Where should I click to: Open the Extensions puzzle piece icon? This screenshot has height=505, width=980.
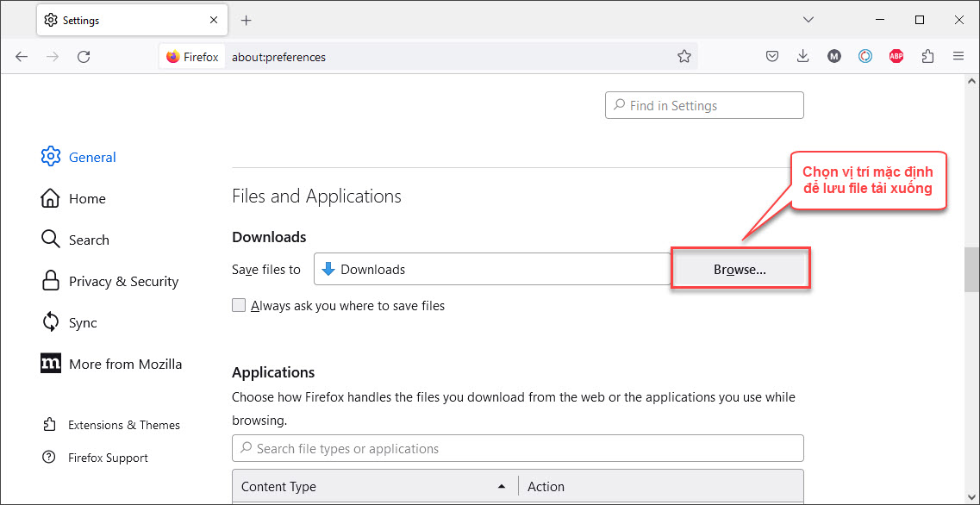pyautogui.click(x=927, y=56)
